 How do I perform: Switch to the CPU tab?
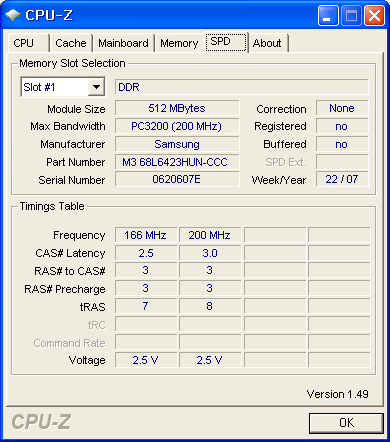click(x=28, y=43)
